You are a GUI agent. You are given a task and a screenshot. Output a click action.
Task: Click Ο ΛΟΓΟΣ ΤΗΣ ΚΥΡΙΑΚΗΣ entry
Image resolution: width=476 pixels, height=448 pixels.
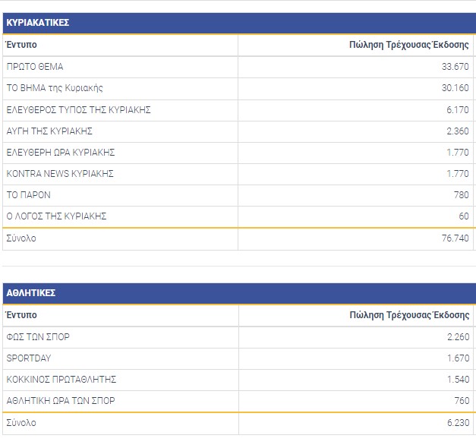tap(56, 216)
